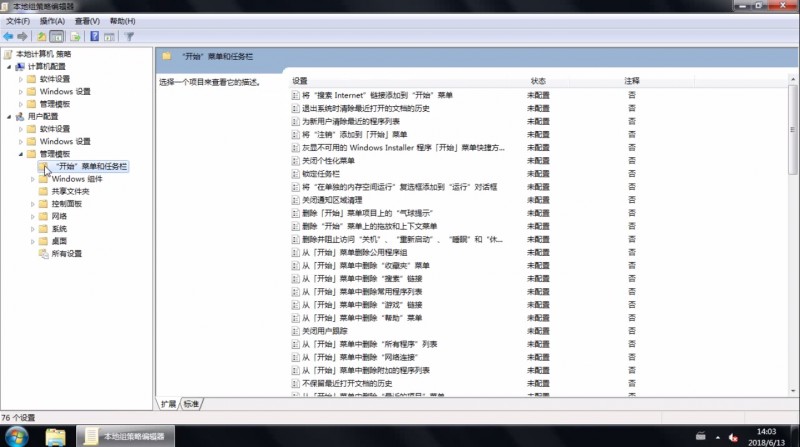Select Windows 组件 folder in tree
This screenshot has width=800, height=447.
(x=77, y=179)
